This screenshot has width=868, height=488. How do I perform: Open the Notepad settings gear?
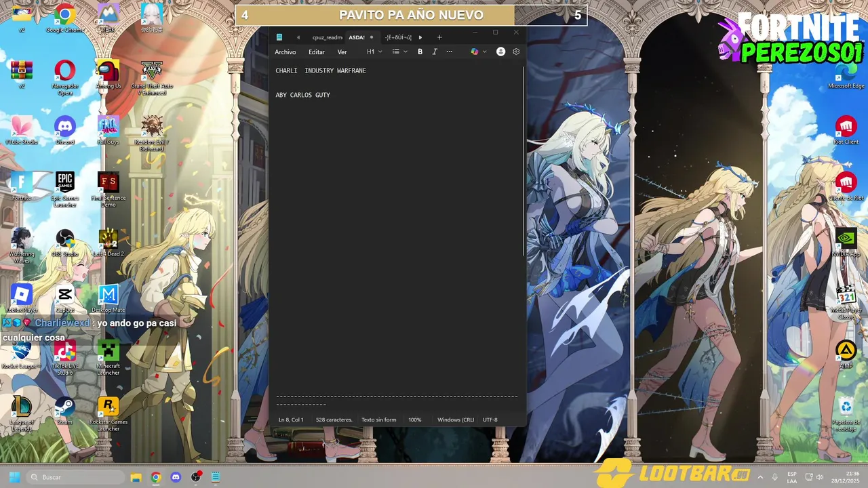point(516,52)
